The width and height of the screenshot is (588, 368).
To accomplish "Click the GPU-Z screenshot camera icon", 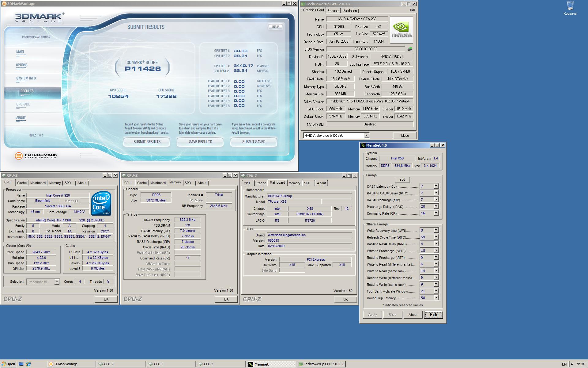I will 412,10.
